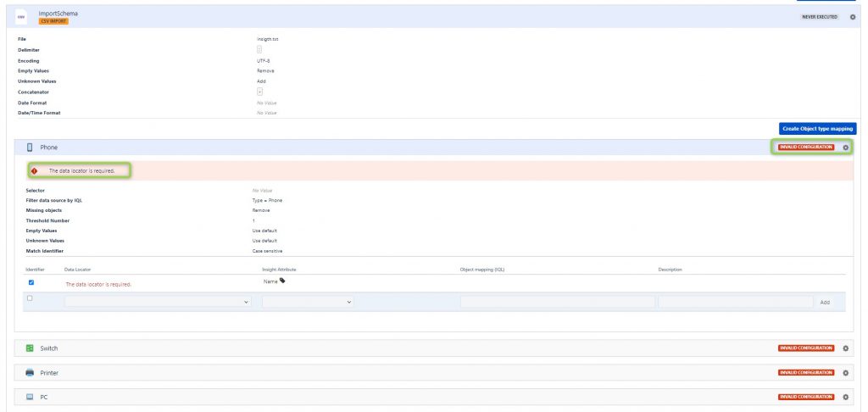Focus the Object mapping (IQL) input field
This screenshot has width=868, height=412.
[x=558, y=302]
